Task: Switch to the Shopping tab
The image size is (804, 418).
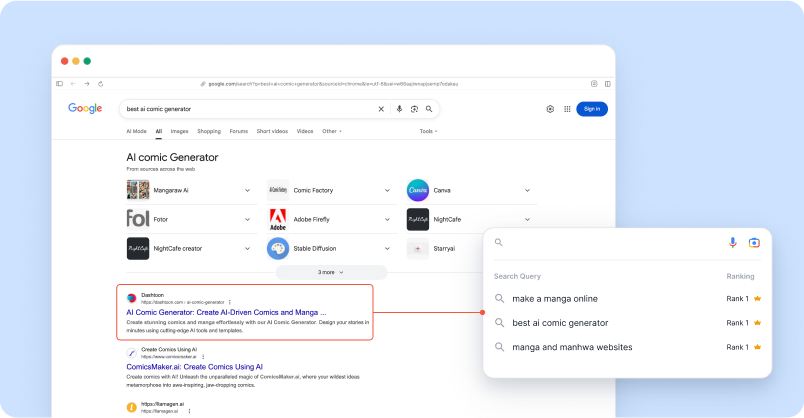Action: click(x=209, y=131)
